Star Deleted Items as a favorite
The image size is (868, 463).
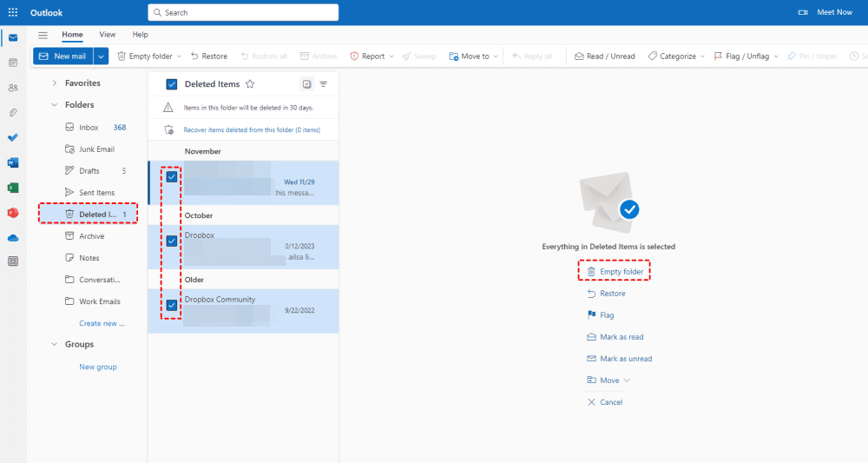point(250,84)
